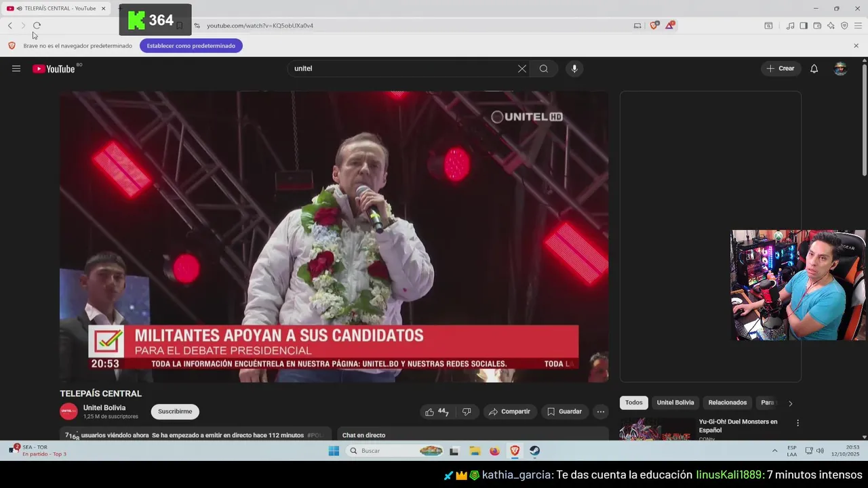This screenshot has height=488, width=868.
Task: Switch to the 'TELEPAÍS CENTRAL - YouTube' browser tab
Action: coord(58,8)
